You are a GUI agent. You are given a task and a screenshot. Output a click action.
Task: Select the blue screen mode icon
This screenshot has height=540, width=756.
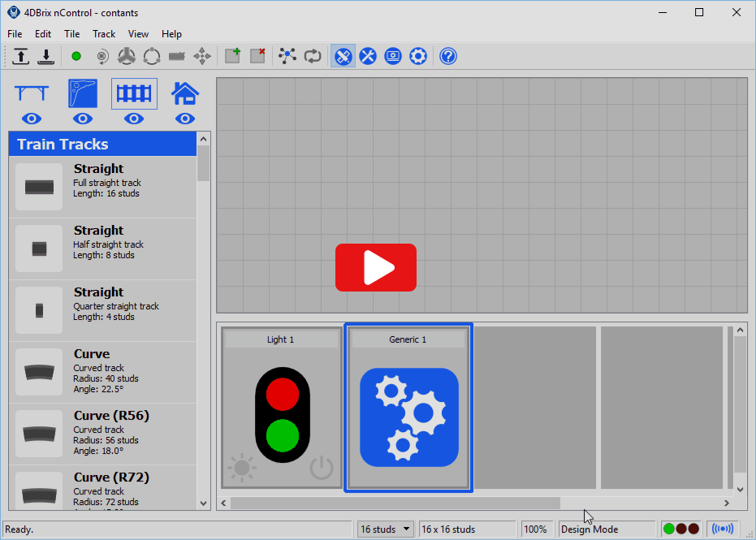(393, 56)
